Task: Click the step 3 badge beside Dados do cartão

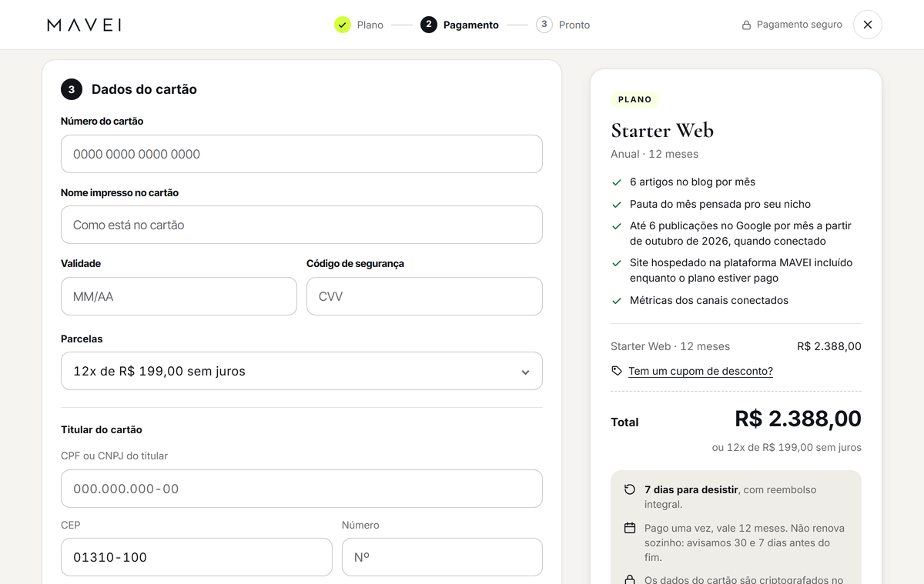Action: click(x=72, y=89)
